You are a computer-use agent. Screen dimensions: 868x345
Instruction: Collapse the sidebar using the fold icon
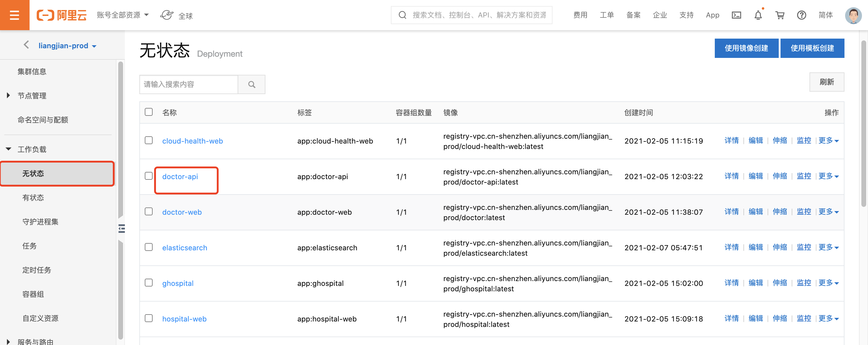click(x=122, y=229)
